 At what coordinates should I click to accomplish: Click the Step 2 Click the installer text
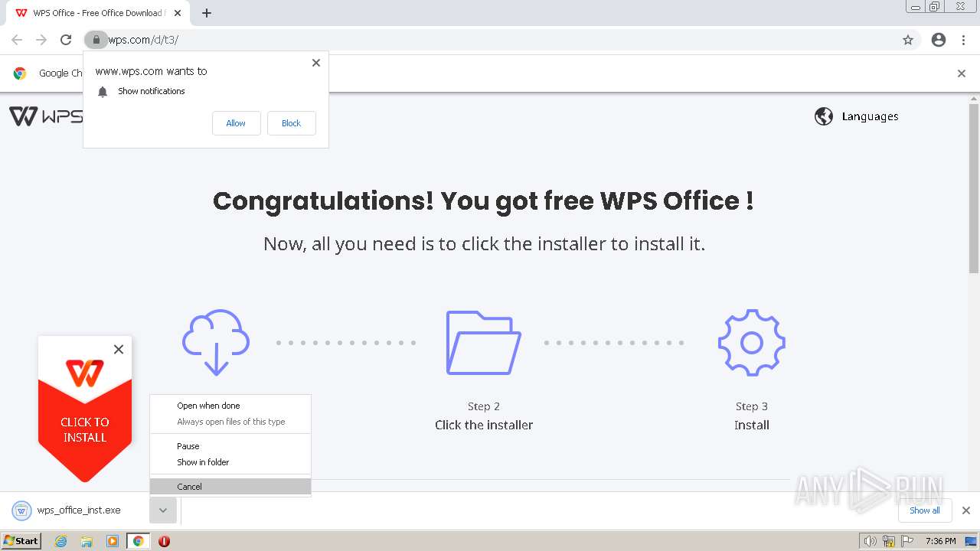[x=484, y=416]
